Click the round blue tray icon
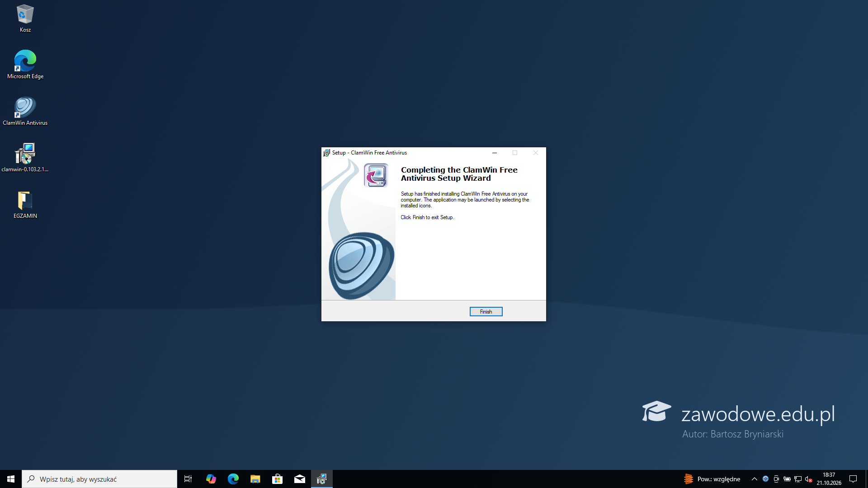Viewport: 868px width, 488px height. [x=765, y=479]
